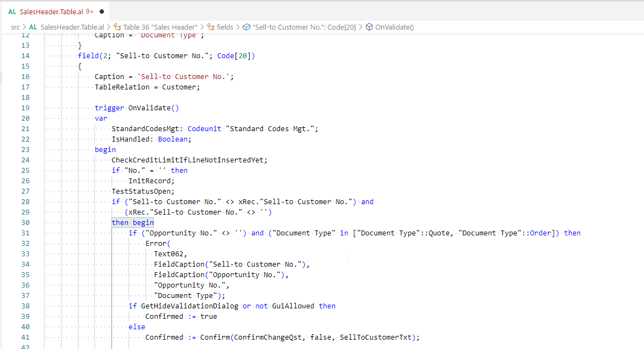Click 'SellToCustomerTxt' on line 41
Image resolution: width=644 pixels, height=349 pixels.
point(376,337)
